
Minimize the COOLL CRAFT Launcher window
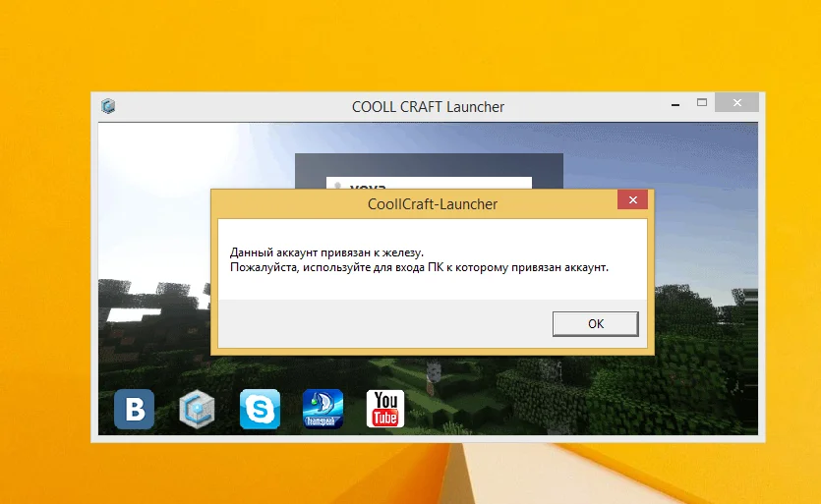[x=674, y=103]
